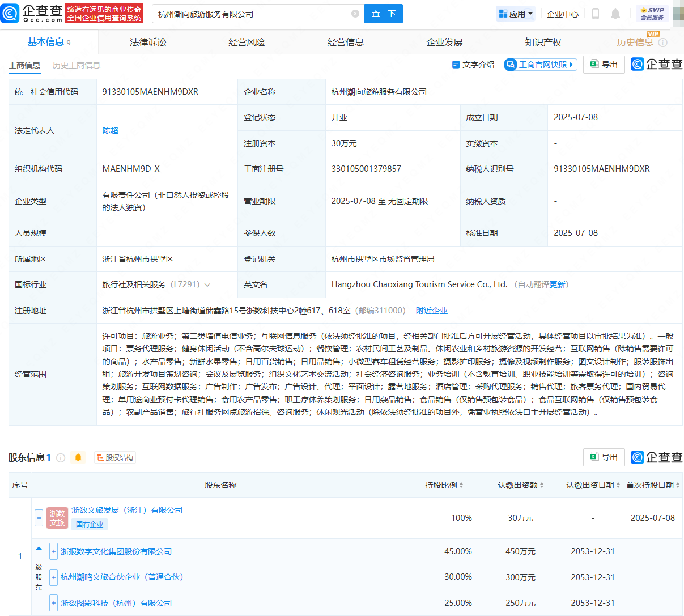Click the 450万元 contribution cell

(521, 551)
